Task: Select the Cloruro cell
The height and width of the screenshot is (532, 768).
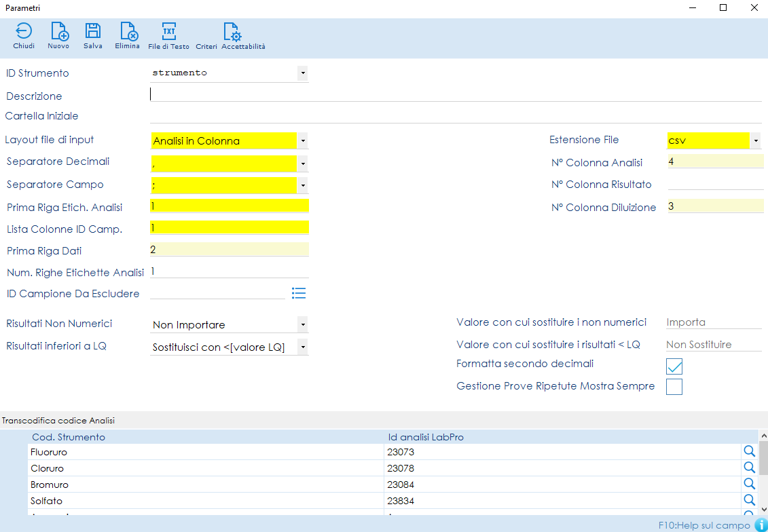Action: pyautogui.click(x=206, y=468)
